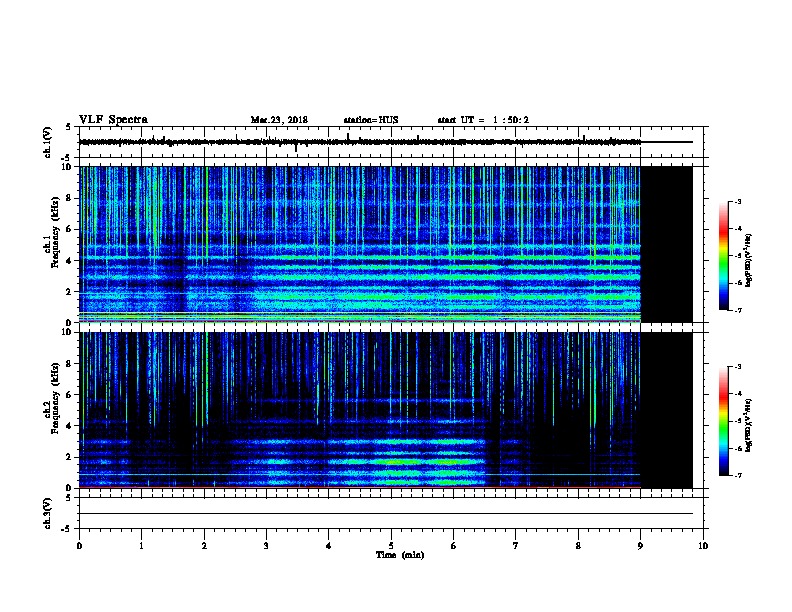Click the "station=HUS" label
This screenshot has width=792, height=612.
pyautogui.click(x=371, y=120)
